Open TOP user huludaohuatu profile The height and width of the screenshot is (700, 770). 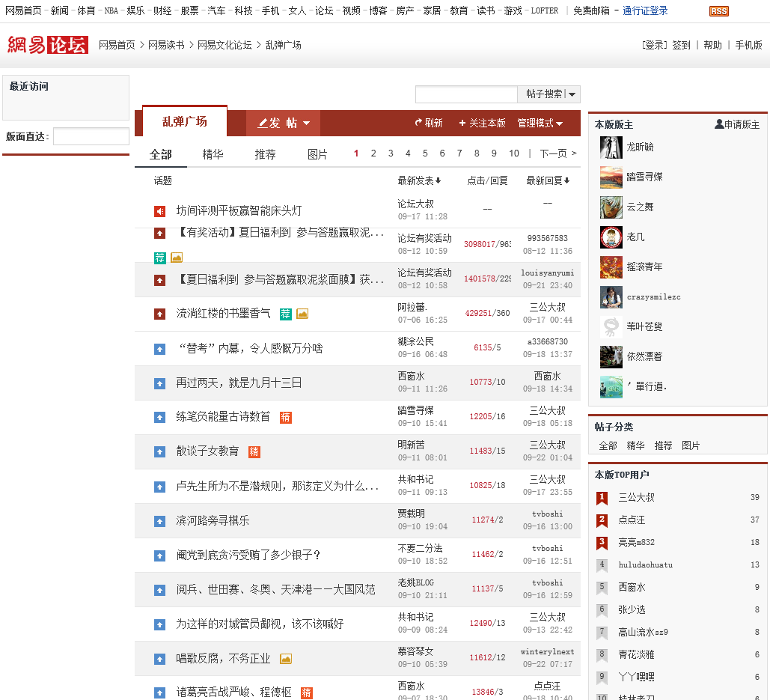click(x=645, y=565)
